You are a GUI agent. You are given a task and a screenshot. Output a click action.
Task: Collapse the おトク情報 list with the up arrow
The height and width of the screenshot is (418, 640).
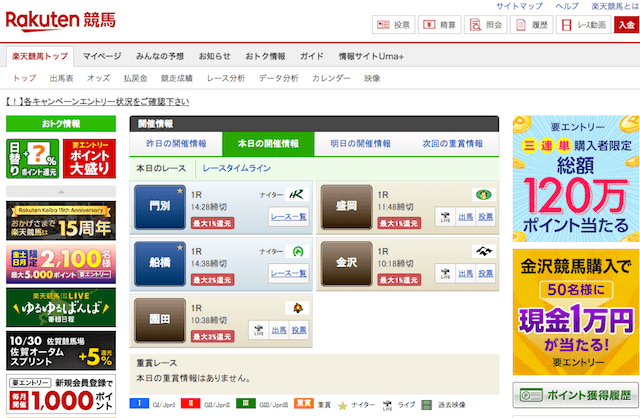tap(61, 191)
